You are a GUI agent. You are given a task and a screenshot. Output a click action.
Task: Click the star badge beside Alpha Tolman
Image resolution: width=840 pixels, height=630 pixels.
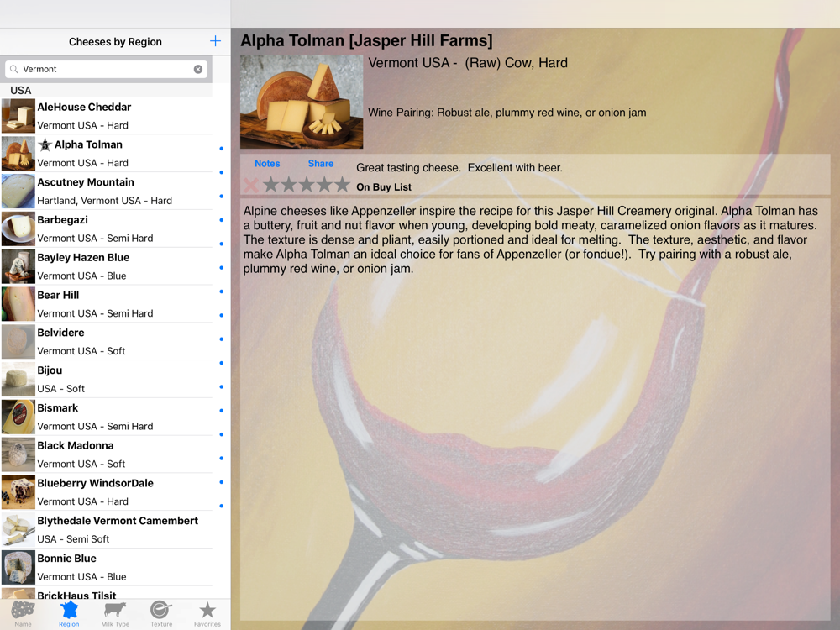pos(45,144)
